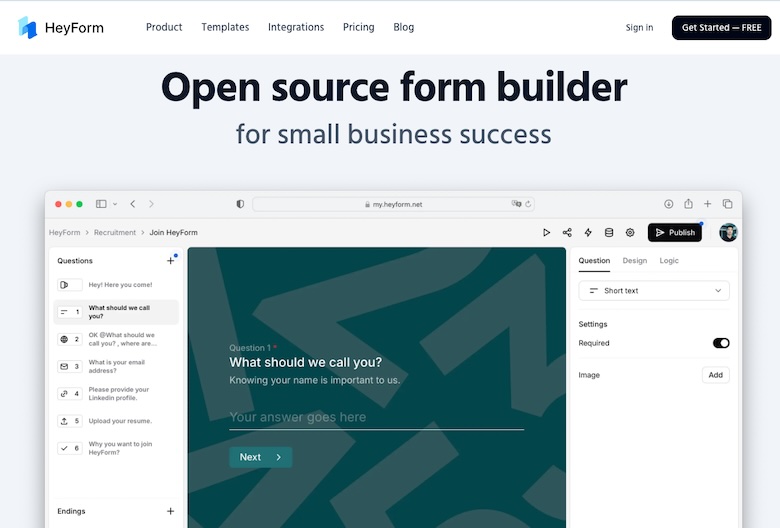This screenshot has width=780, height=528.
Task: Visit the Blog
Action: [403, 27]
